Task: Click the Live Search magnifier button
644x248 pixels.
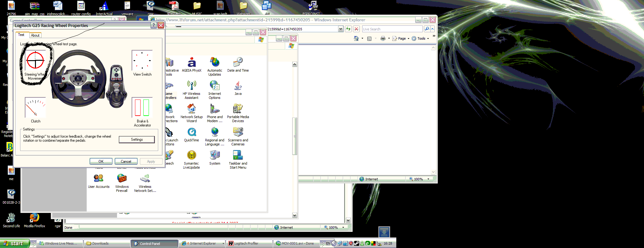Action: [x=427, y=29]
